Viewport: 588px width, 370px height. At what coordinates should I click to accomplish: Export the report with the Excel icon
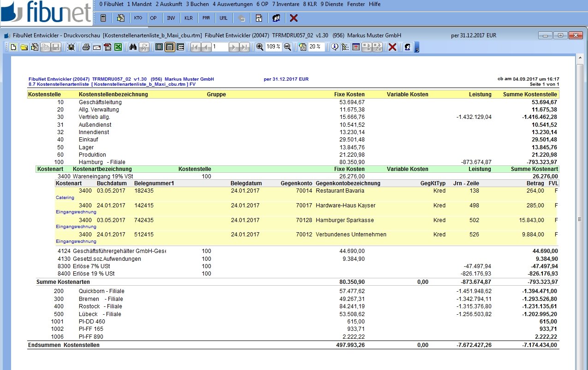[x=118, y=47]
